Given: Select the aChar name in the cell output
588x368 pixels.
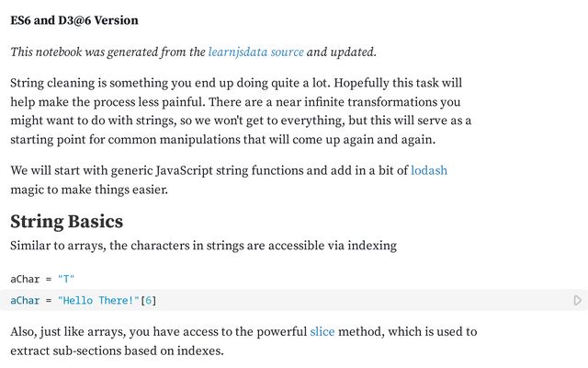Looking at the screenshot, I should pos(25,278).
